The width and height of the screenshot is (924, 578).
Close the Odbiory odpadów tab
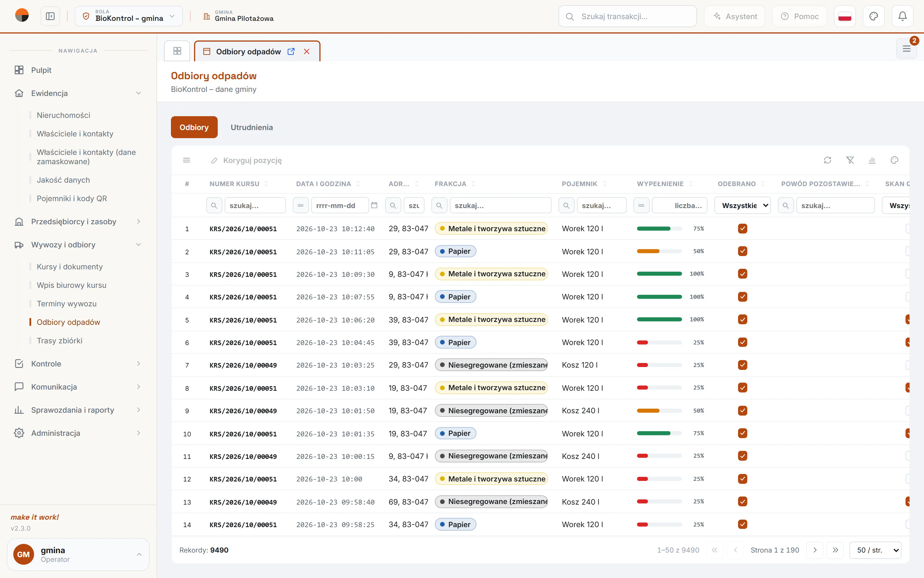pyautogui.click(x=307, y=51)
